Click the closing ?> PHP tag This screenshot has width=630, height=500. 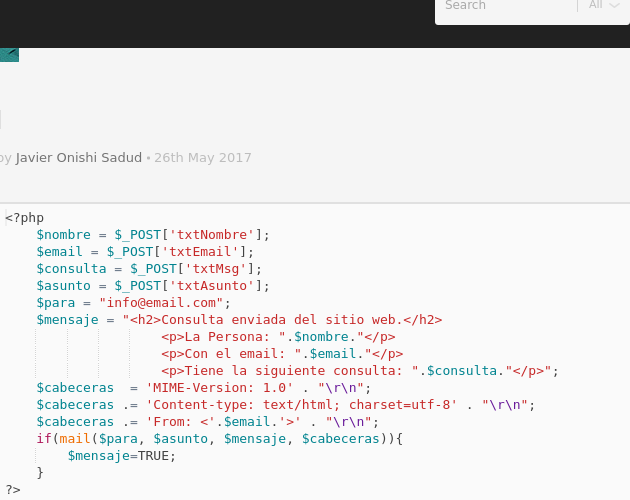coord(13,490)
